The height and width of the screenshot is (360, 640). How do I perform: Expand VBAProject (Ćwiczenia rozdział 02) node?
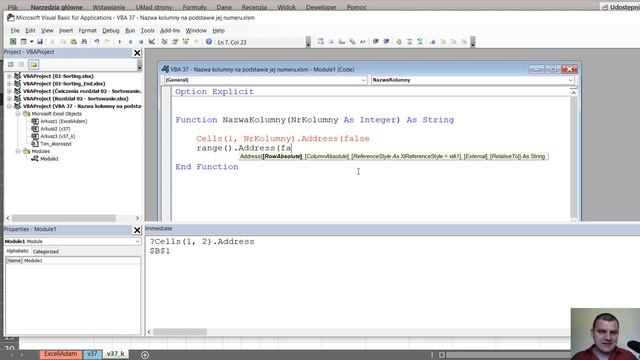click(9, 91)
